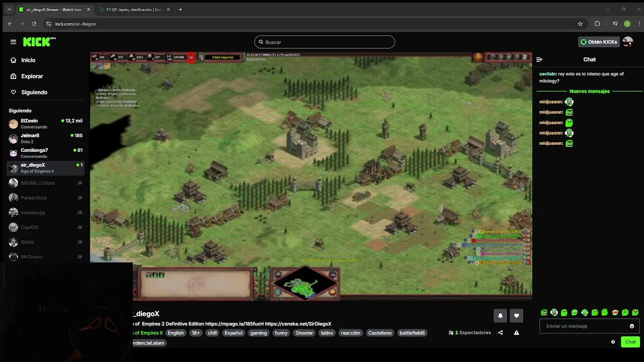Select the Shooter tag

[304, 333]
